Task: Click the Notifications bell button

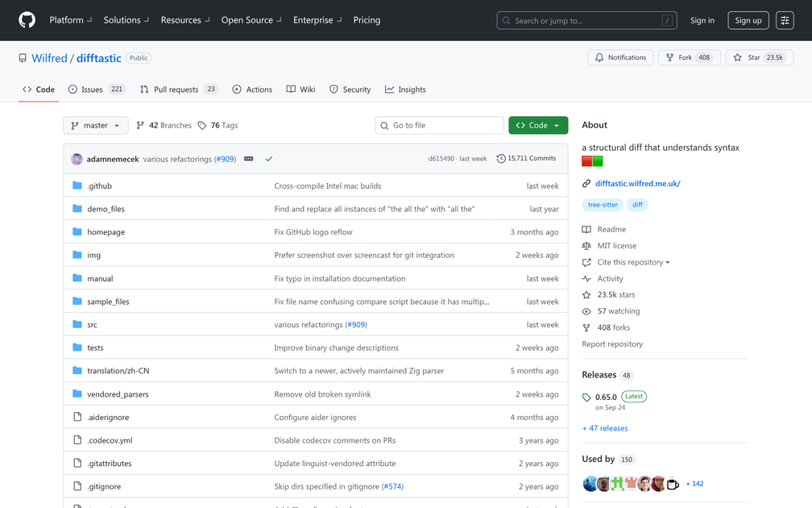Action: [x=620, y=57]
